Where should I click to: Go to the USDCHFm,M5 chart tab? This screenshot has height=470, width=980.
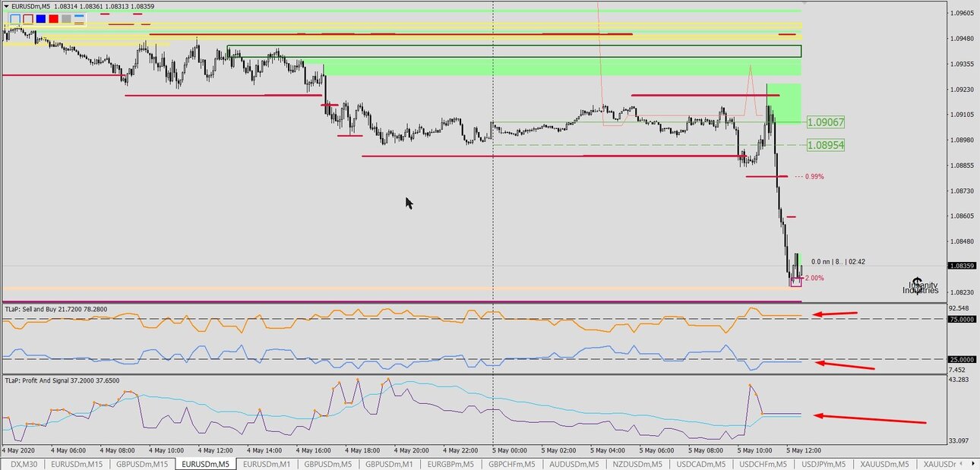(763, 464)
